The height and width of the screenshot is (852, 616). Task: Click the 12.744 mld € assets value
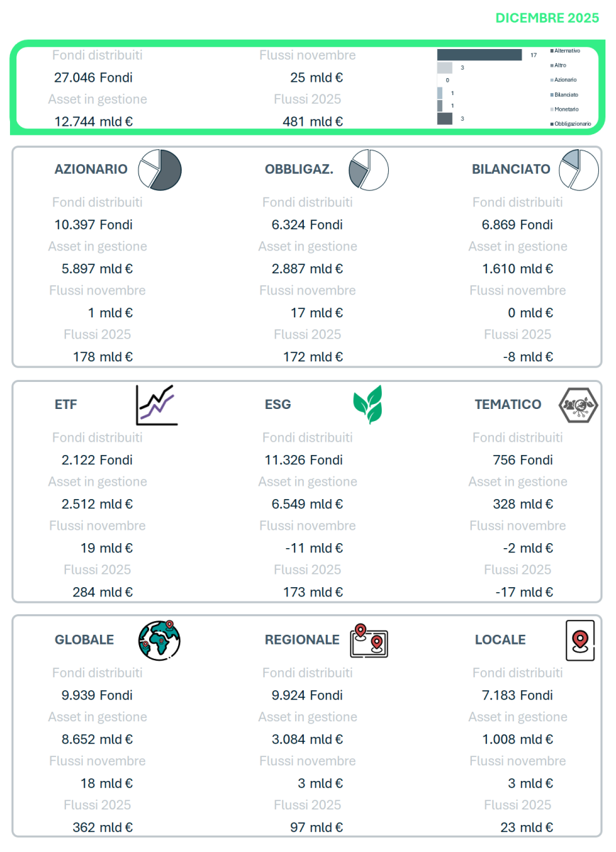tap(94, 121)
